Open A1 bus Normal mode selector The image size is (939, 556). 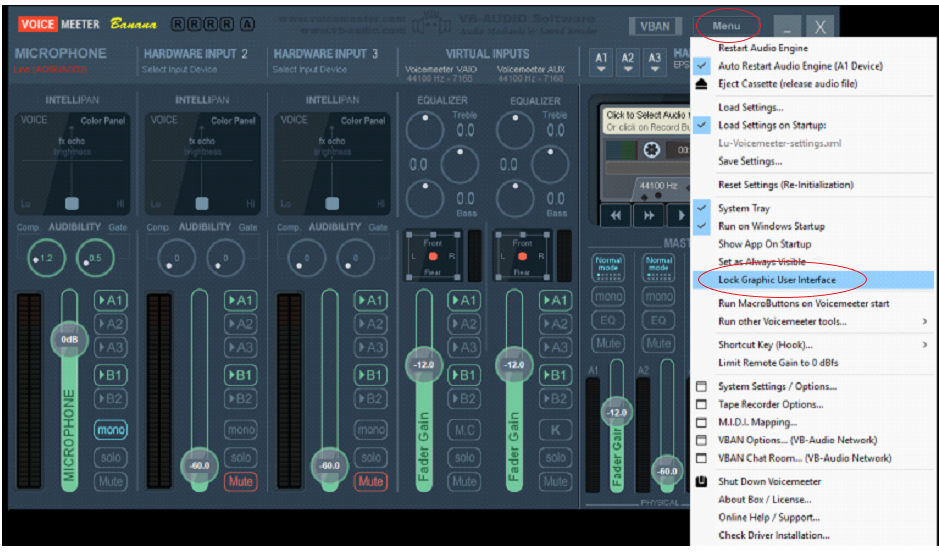click(608, 267)
